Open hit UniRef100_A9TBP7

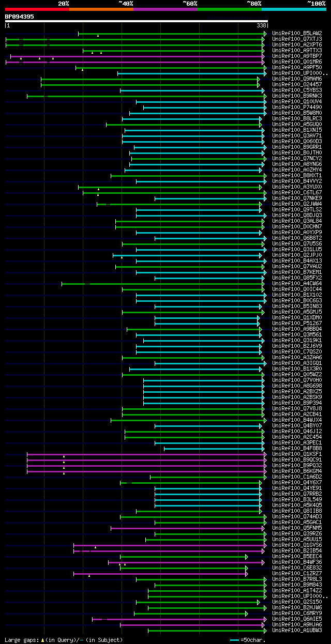[x=297, y=56]
